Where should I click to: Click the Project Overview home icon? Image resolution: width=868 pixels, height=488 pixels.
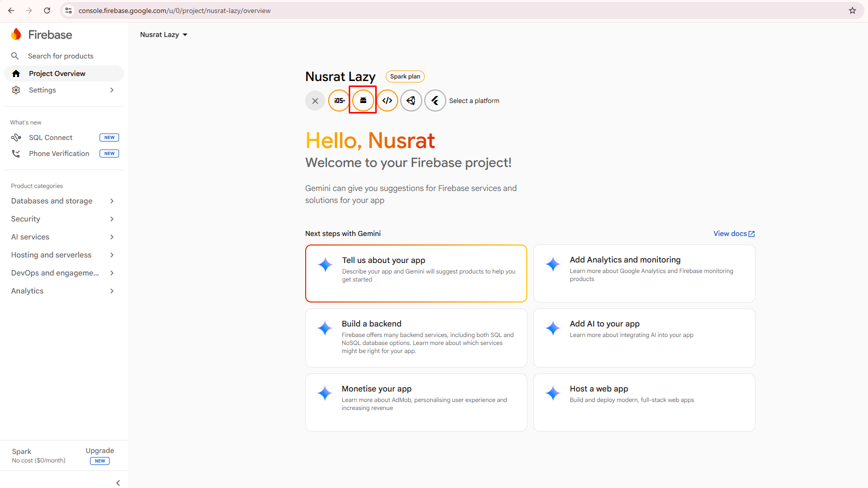16,73
